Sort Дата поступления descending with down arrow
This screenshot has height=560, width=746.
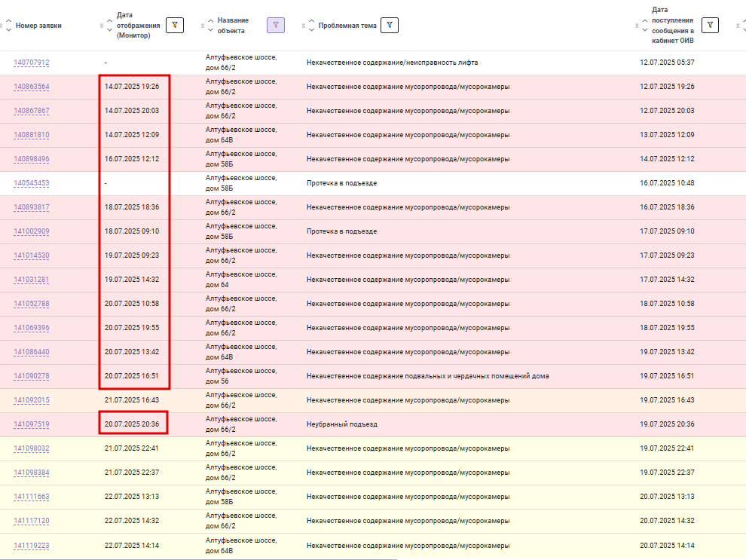[645, 30]
